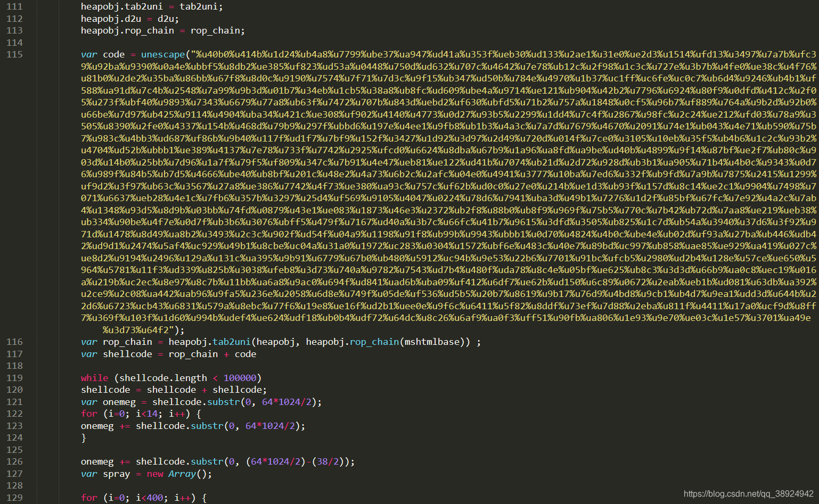819x504 pixels.
Task: Click line number 121 in the gutter
Action: tap(14, 402)
